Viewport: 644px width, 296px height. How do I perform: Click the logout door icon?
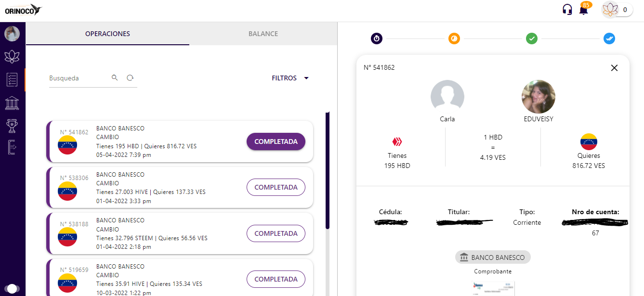(x=12, y=147)
